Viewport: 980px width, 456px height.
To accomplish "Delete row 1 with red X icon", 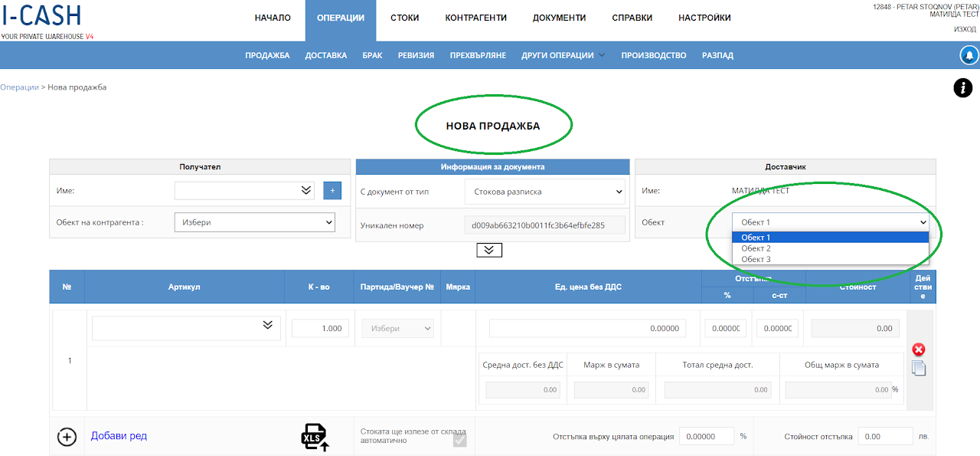I will pos(919,349).
